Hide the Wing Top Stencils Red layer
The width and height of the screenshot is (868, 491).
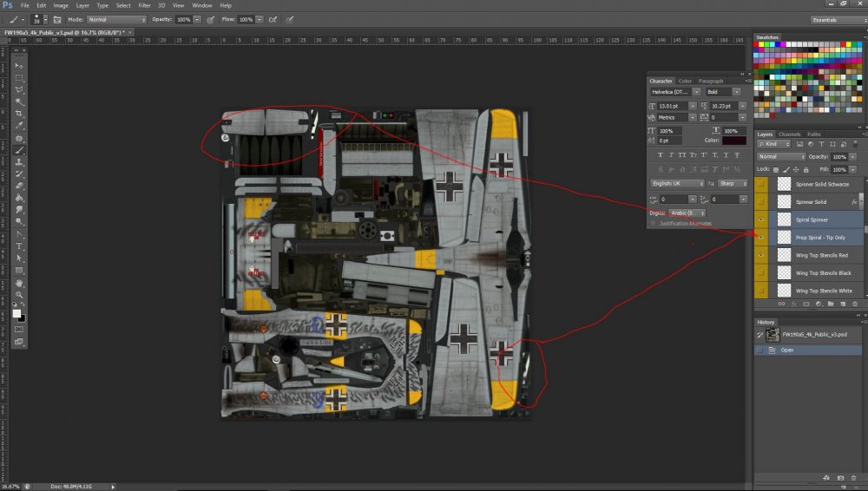[761, 255]
